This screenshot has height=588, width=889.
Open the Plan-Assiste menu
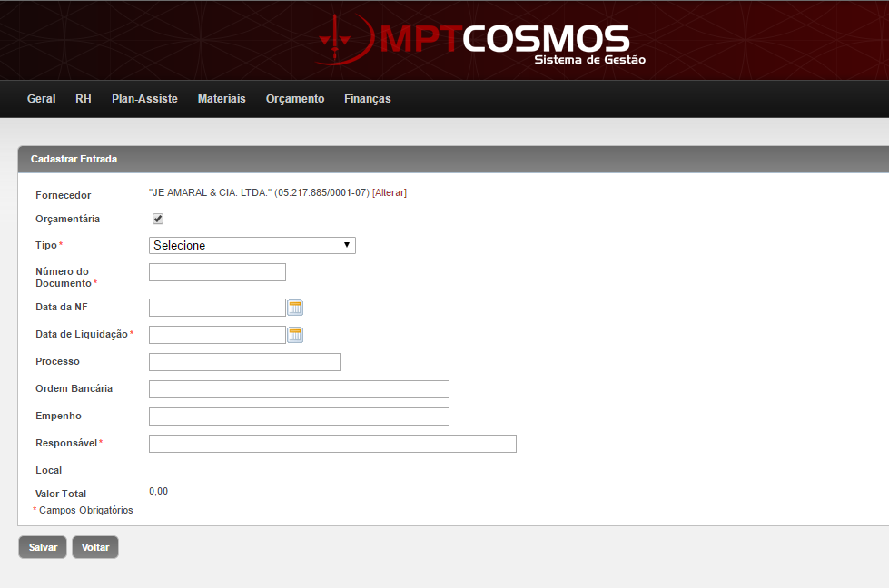144,99
